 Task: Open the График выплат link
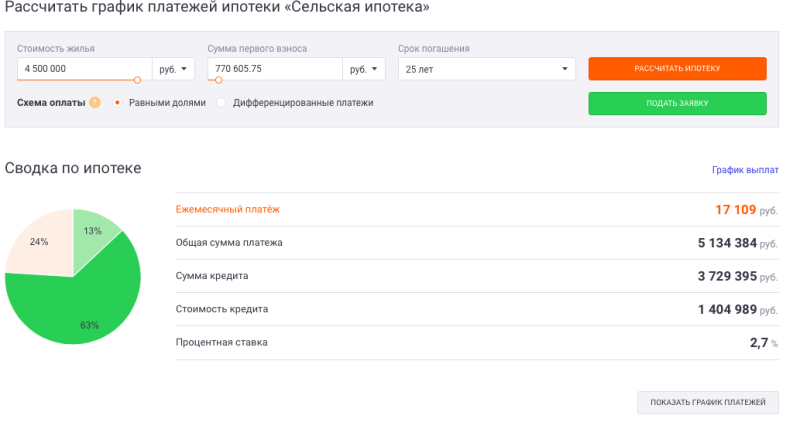(744, 170)
